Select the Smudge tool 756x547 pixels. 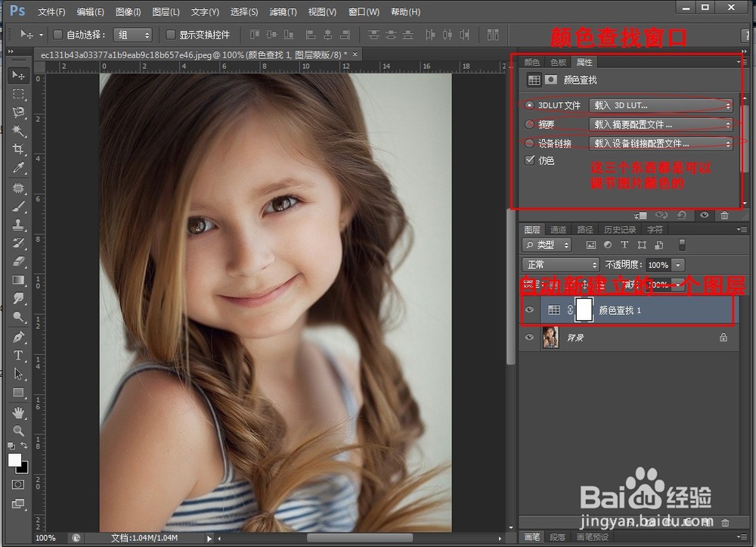[18, 298]
